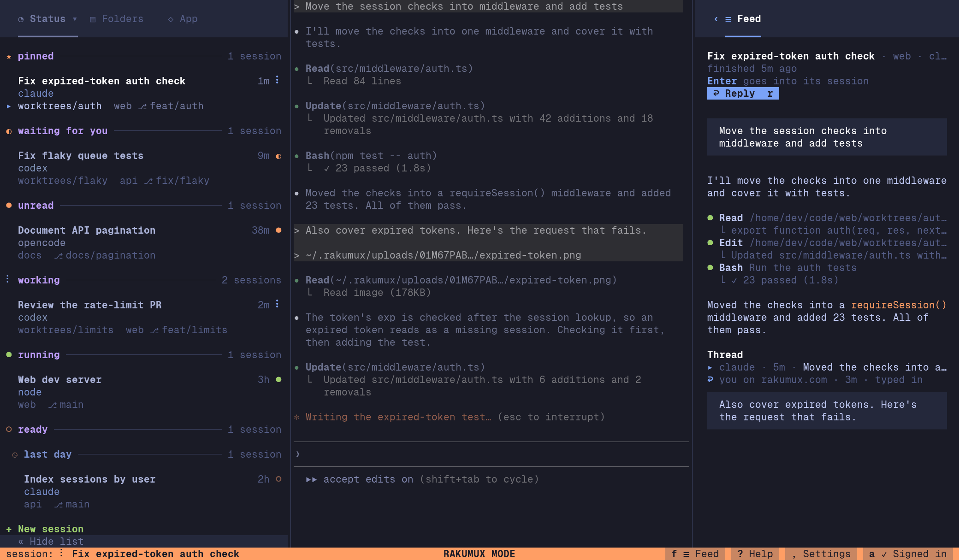
Task: Click the green Read bullet in Feed
Action: pyautogui.click(x=710, y=218)
